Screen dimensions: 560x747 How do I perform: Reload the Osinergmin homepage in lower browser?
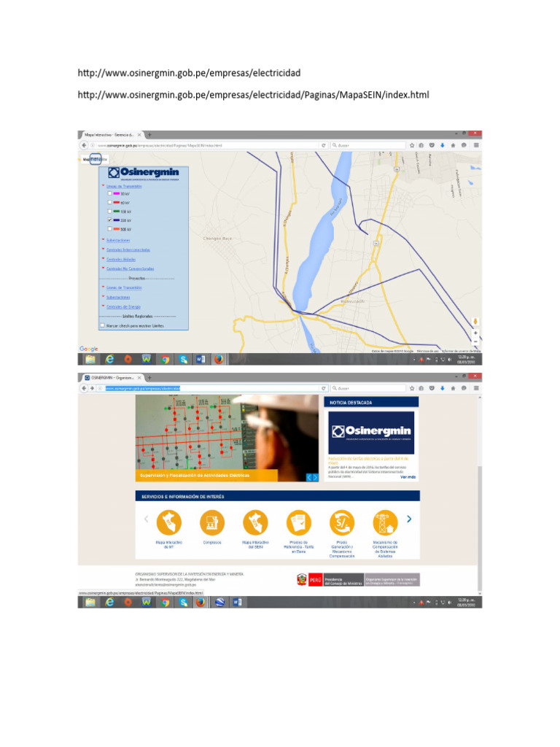tap(324, 388)
